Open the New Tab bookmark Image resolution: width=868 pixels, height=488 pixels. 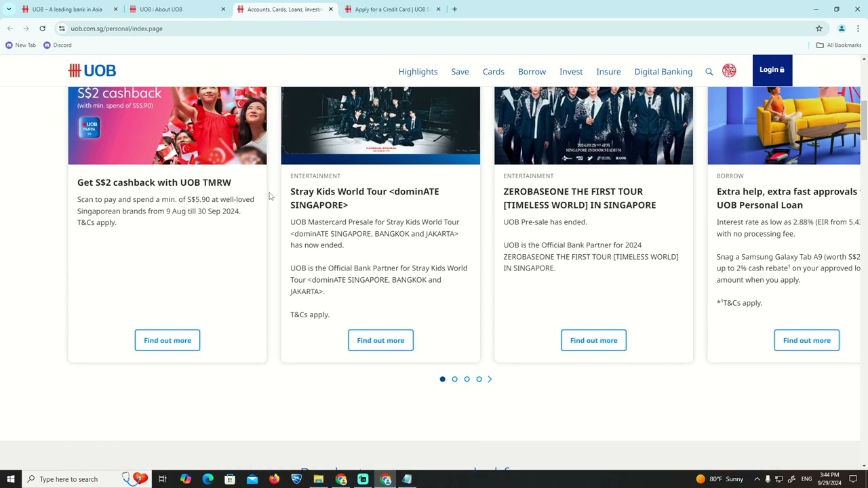(x=20, y=45)
